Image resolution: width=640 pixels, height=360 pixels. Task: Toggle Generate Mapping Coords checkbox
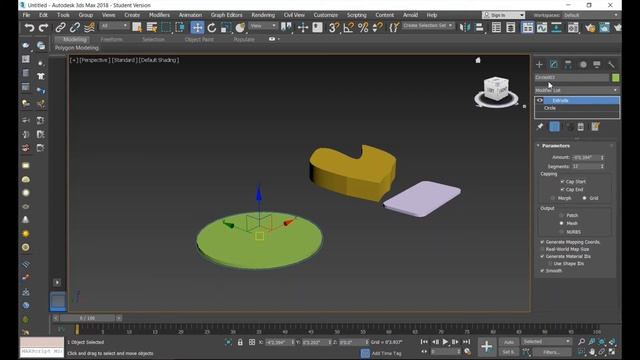[542, 242]
